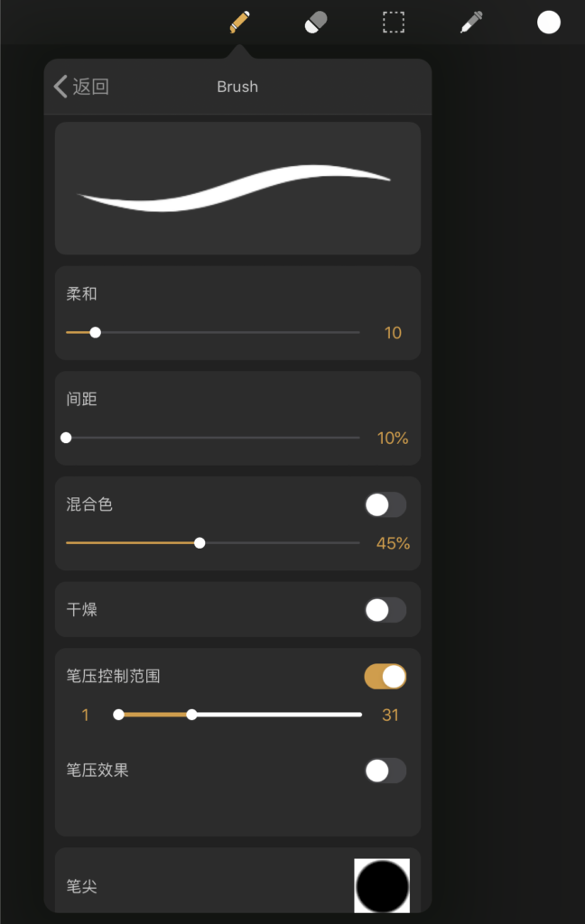
Task: Select the eraser tool
Action: (x=315, y=23)
